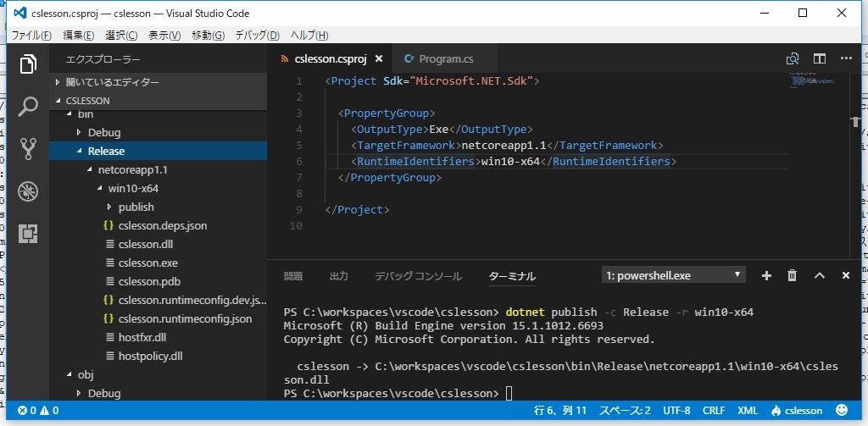Viewport: 868px width, 426px height.
Task: Open the Debug view icon
Action: (x=29, y=191)
